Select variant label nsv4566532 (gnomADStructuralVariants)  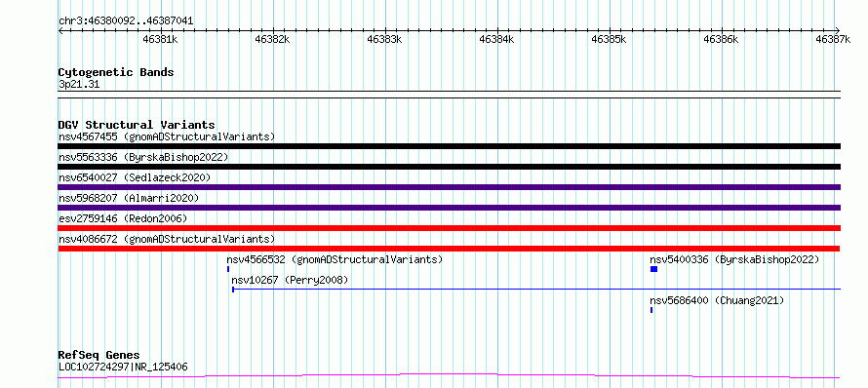pyautogui.click(x=335, y=259)
